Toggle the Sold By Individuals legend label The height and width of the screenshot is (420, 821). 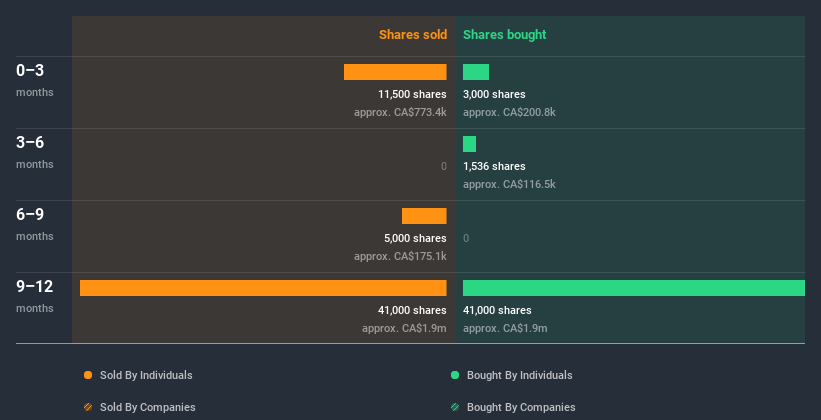coord(146,375)
